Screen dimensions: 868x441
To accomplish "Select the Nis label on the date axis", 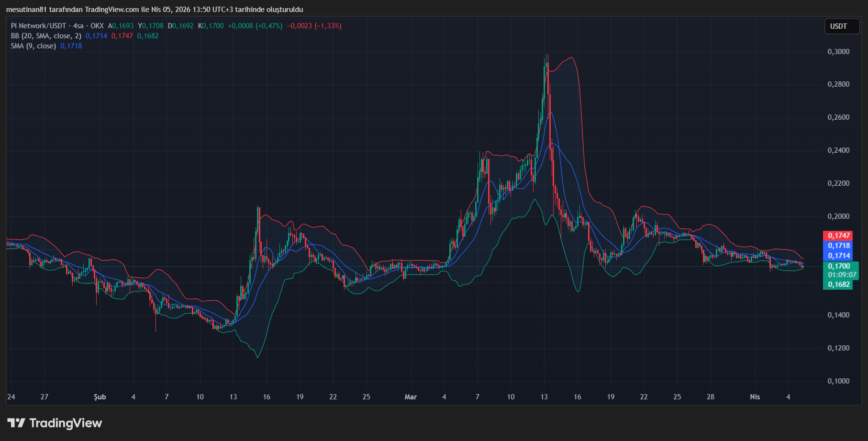I will coord(755,397).
